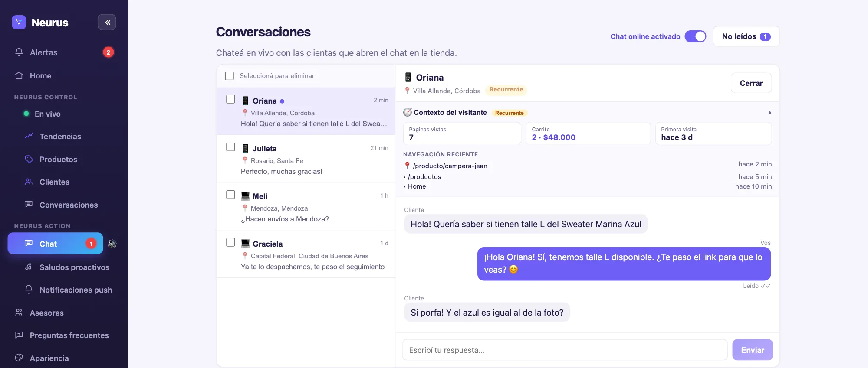Click the Chat unread badge showing 1

(91, 244)
